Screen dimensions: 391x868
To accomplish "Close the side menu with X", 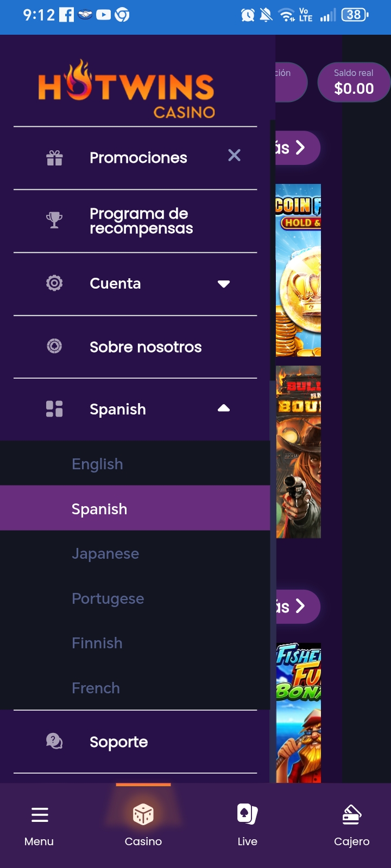I will (x=234, y=156).
